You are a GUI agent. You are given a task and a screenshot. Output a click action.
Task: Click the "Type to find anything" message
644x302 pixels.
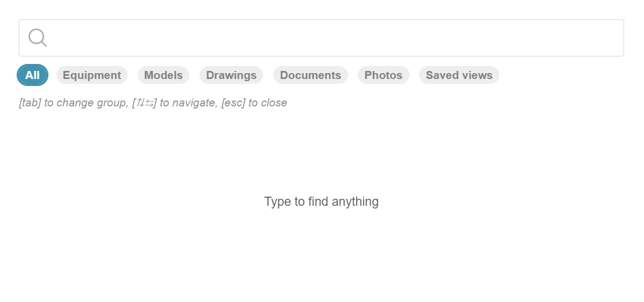coord(321,202)
